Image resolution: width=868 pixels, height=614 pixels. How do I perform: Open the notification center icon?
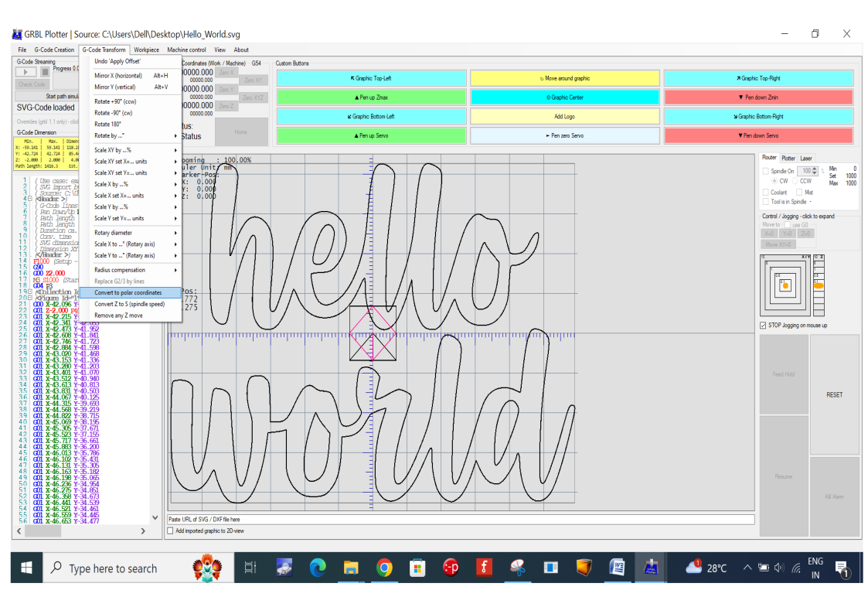pyautogui.click(x=842, y=568)
